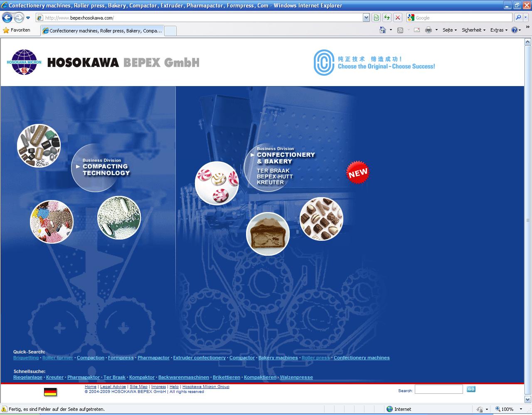Click the website Search input field
Image resolution: width=532 pixels, height=415 pixels.
point(438,389)
